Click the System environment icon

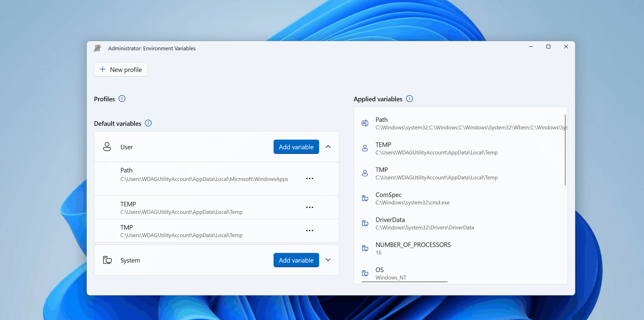(x=107, y=260)
